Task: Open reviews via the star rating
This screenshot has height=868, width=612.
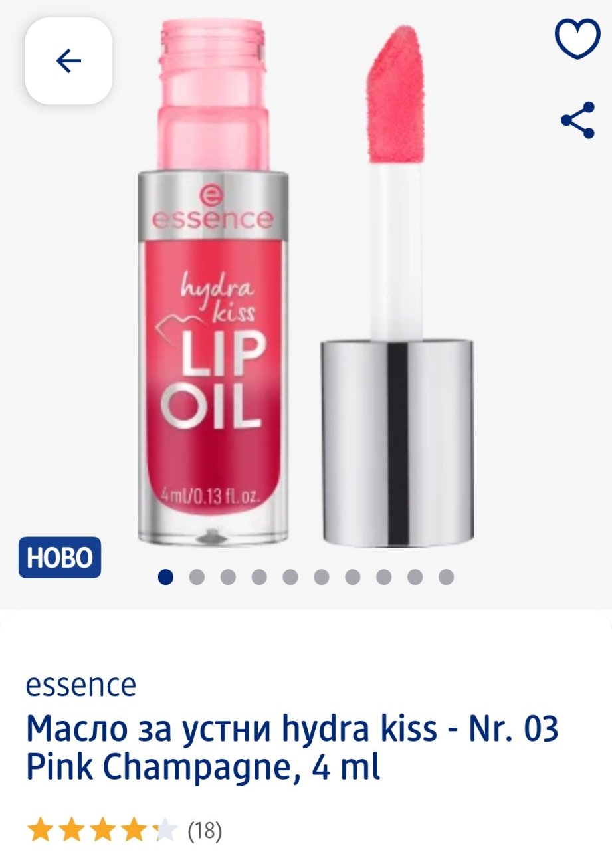Action: [102, 830]
